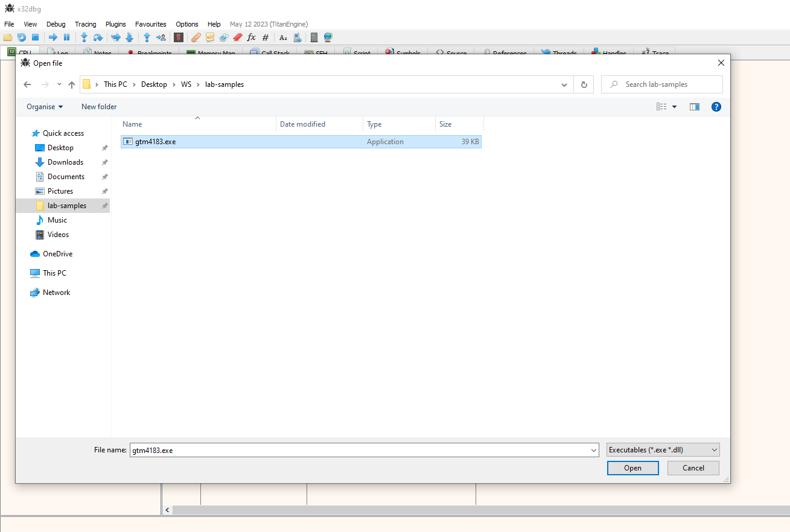Click the Scylla red S icon
This screenshot has height=532, width=790.
pos(178,37)
